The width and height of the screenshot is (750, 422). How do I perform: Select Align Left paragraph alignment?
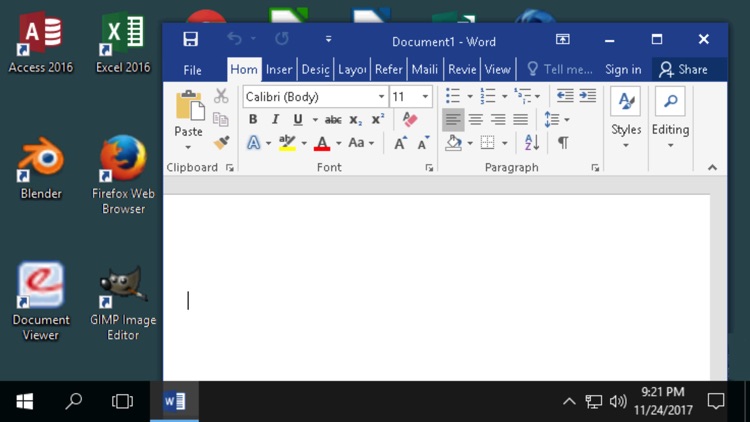click(452, 119)
